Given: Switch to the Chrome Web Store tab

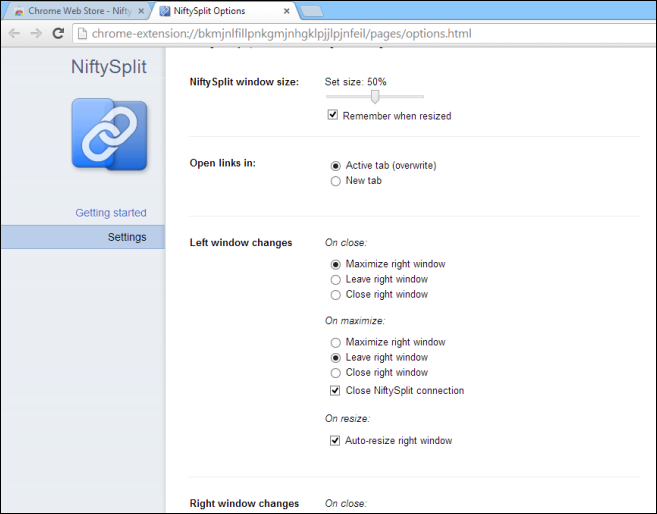Looking at the screenshot, I should [78, 11].
